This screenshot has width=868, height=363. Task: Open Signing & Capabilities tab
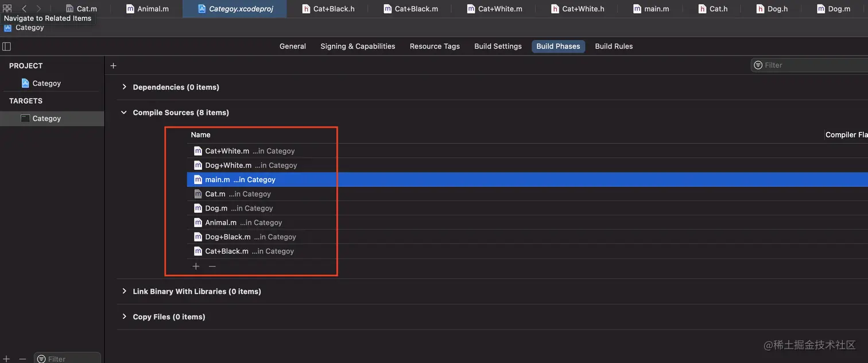tap(358, 46)
